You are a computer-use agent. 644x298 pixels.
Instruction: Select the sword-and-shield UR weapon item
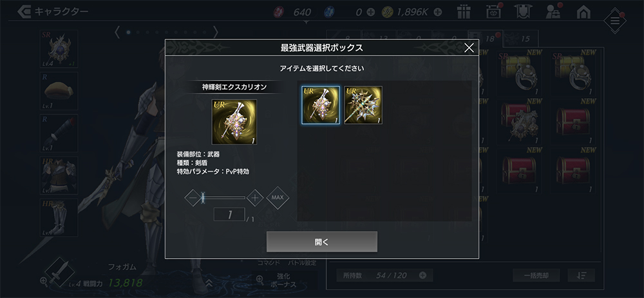pos(320,105)
